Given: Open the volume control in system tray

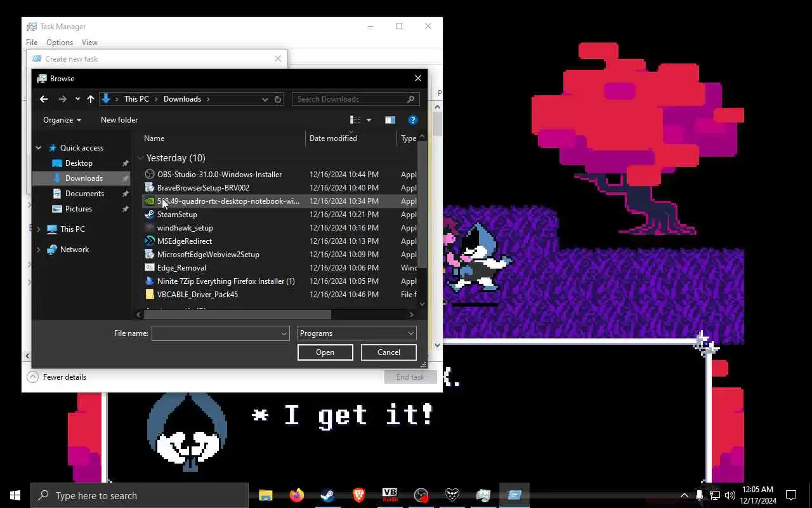Looking at the screenshot, I should pyautogui.click(x=730, y=495).
